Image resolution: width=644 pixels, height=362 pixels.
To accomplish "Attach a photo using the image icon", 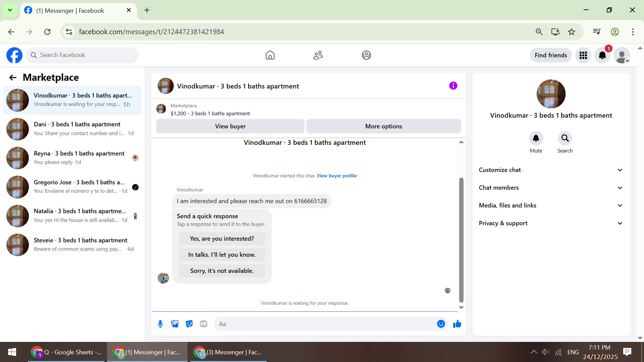I will (175, 324).
